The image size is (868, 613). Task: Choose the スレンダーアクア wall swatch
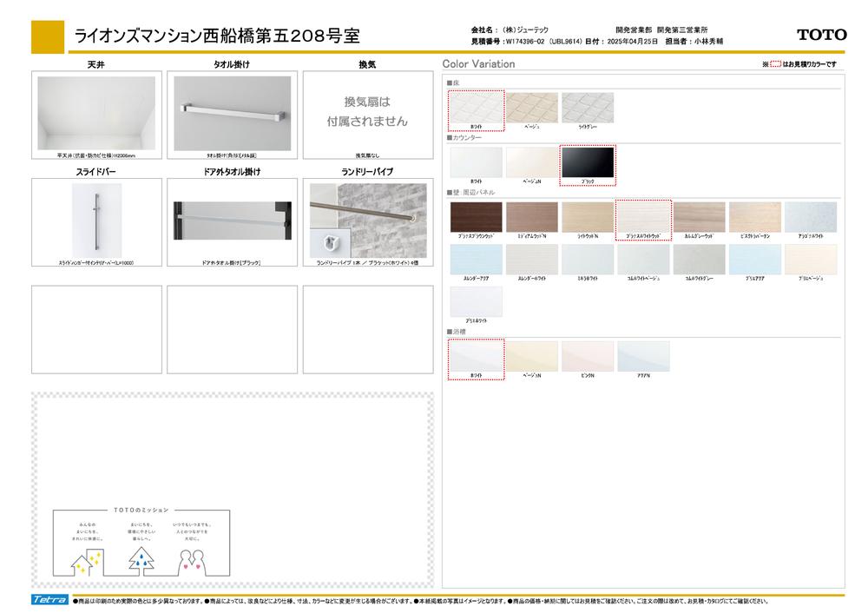(x=476, y=259)
